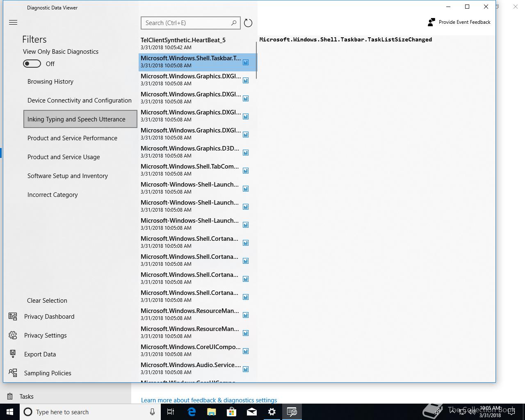The width and height of the screenshot is (525, 420).
Task: Launch Microsoft Edge from the taskbar
Action: (x=192, y=412)
